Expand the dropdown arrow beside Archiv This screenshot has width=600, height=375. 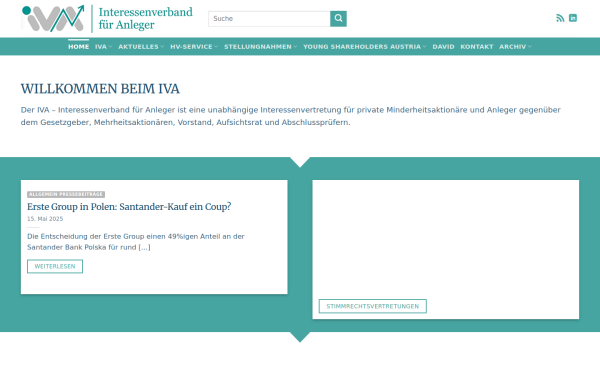530,47
